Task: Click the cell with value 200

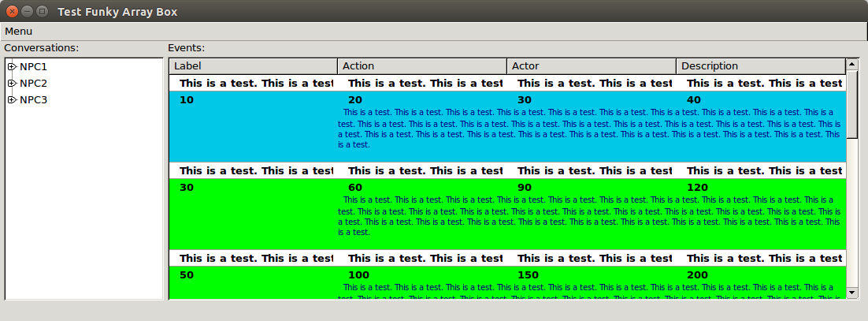Action: pos(697,275)
